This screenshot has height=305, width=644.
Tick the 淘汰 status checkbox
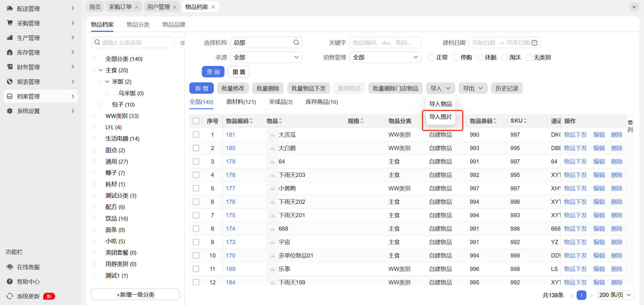tap(504, 57)
